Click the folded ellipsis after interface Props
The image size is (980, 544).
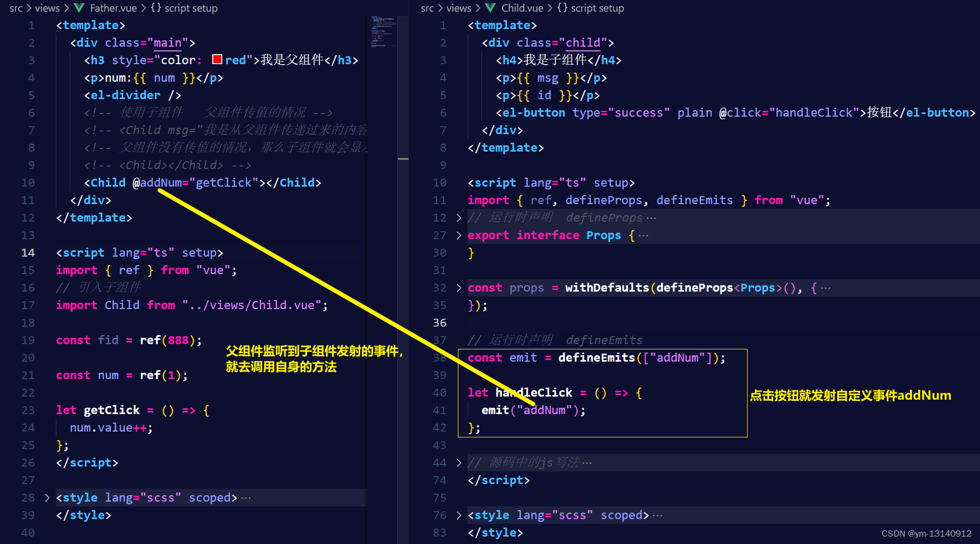click(x=643, y=235)
